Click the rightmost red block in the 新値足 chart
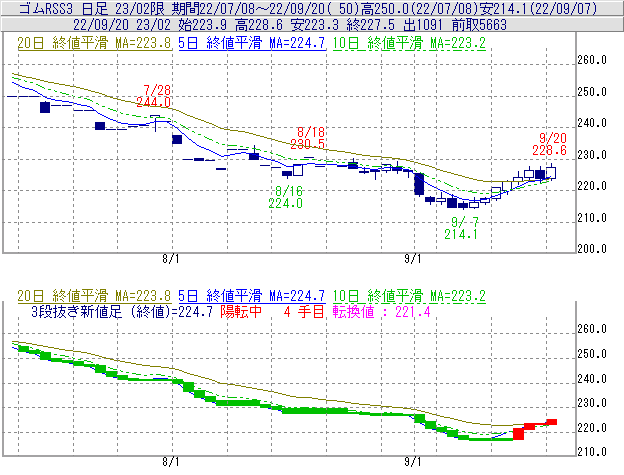The image size is (624, 475). click(552, 422)
